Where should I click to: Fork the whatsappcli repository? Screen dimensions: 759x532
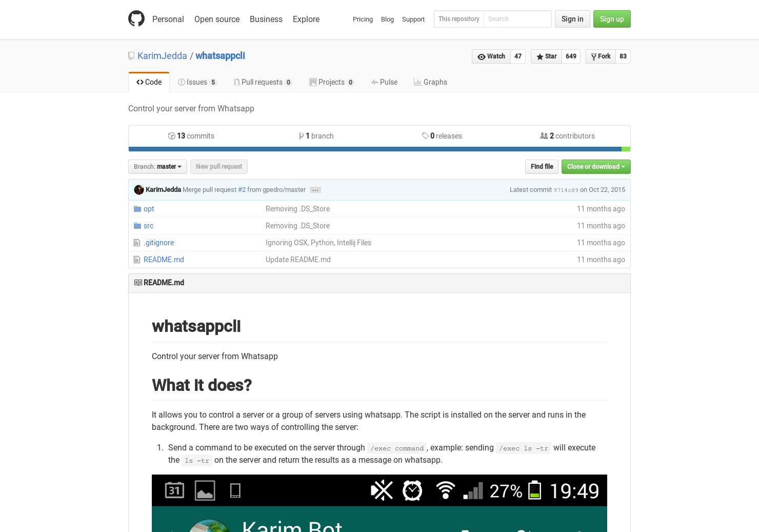[x=601, y=56]
